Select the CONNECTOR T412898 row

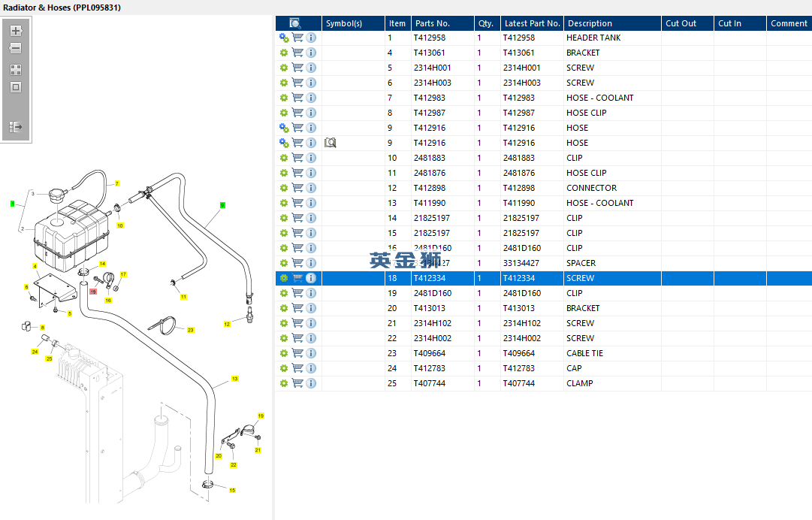point(544,188)
